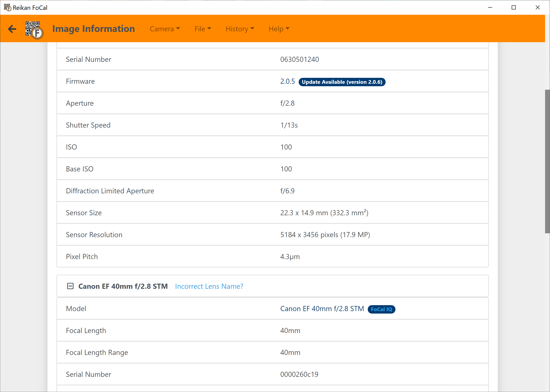Viewport: 550px width, 392px height.
Task: Select the Focal Length Range value 40mm
Action: [x=290, y=353]
